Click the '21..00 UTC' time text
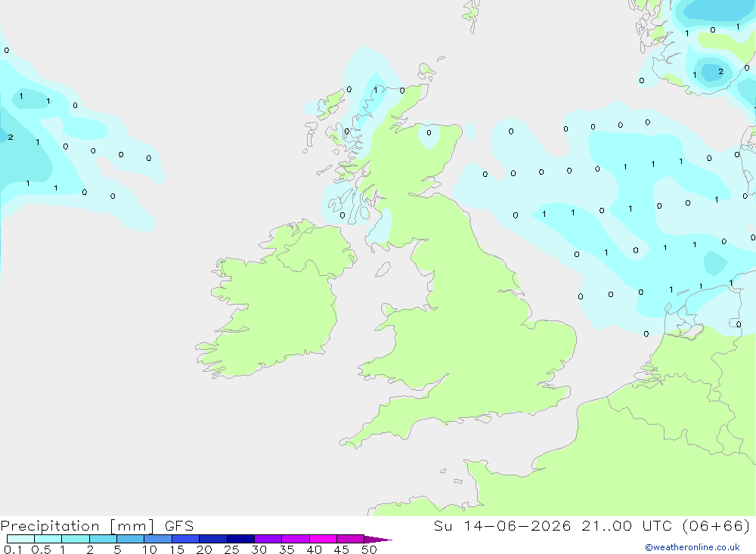 click(627, 526)
